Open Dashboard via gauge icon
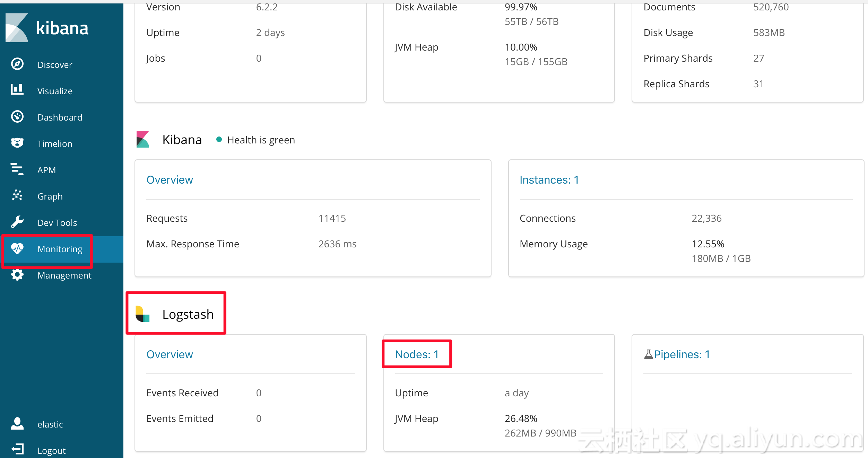The image size is (868, 458). click(x=17, y=117)
